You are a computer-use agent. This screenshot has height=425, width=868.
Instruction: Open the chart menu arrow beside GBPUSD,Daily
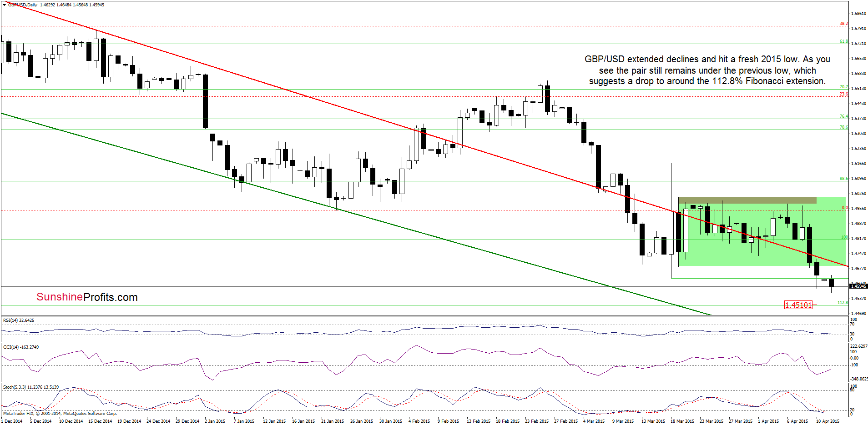point(5,5)
